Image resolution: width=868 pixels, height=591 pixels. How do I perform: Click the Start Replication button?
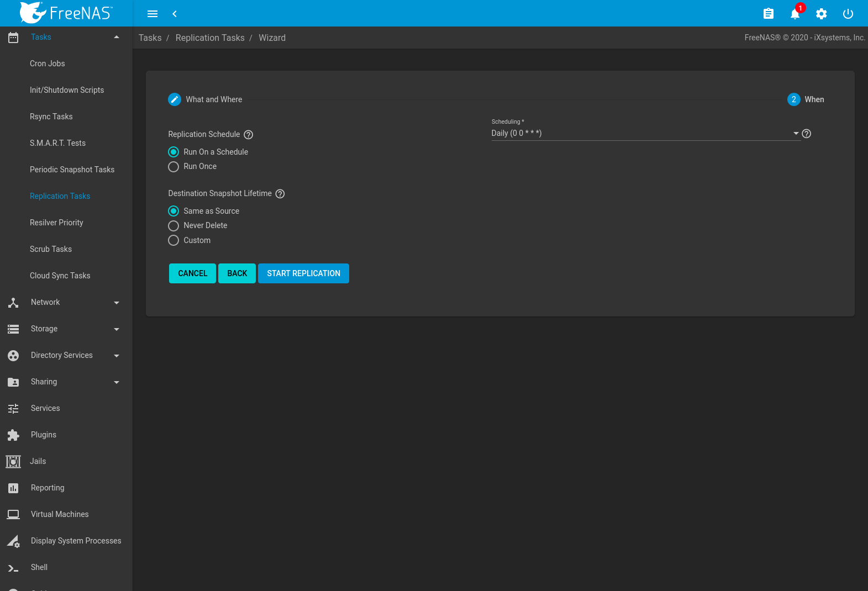[303, 273]
